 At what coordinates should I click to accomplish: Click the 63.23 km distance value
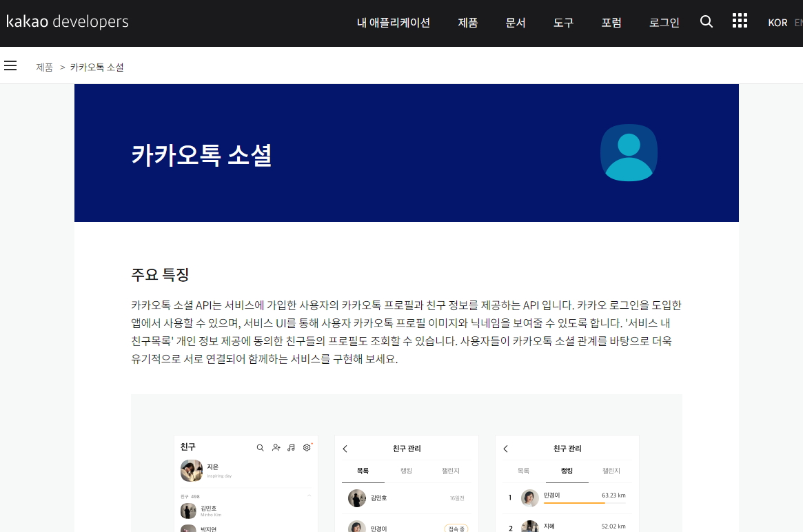click(613, 495)
